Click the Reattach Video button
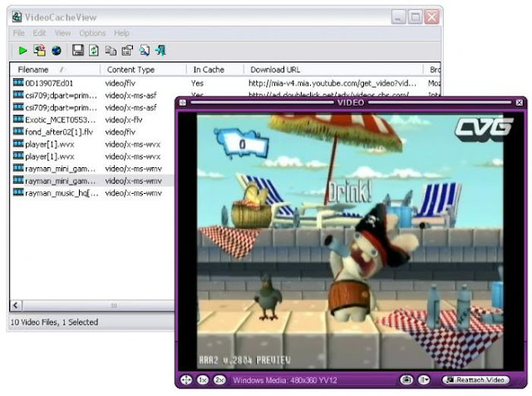532x396 pixels. point(476,379)
